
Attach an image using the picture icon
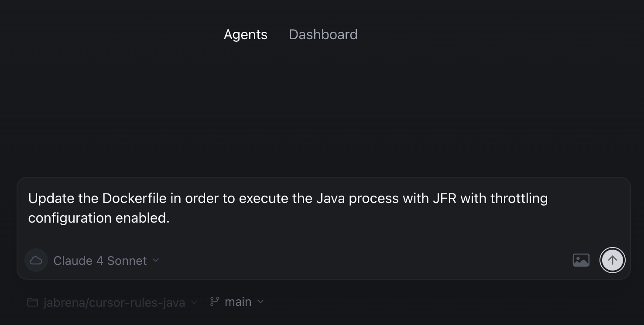pyautogui.click(x=581, y=260)
